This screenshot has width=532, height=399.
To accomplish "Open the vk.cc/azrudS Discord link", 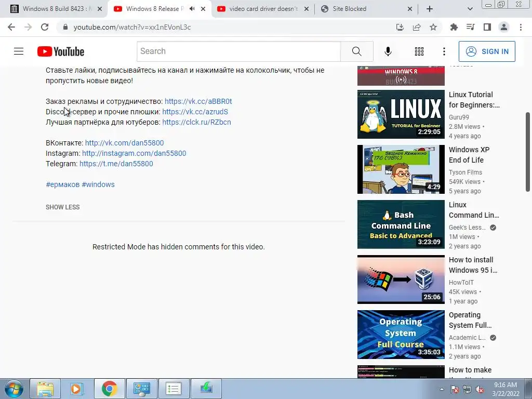I will tap(195, 112).
